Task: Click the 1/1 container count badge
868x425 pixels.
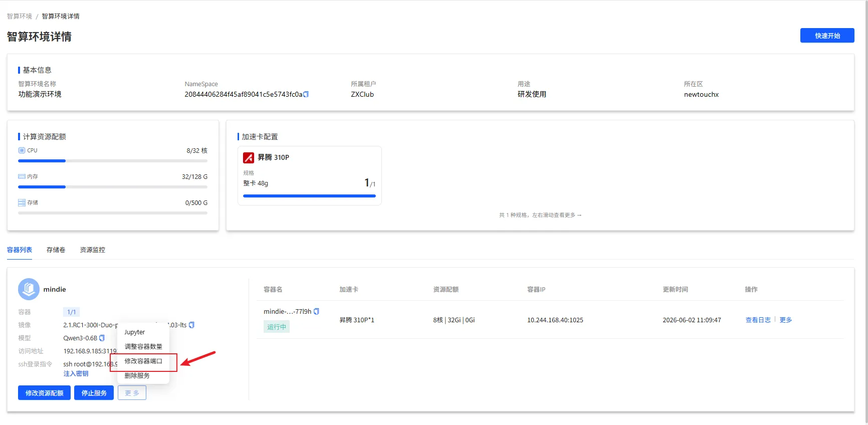Action: (72, 312)
